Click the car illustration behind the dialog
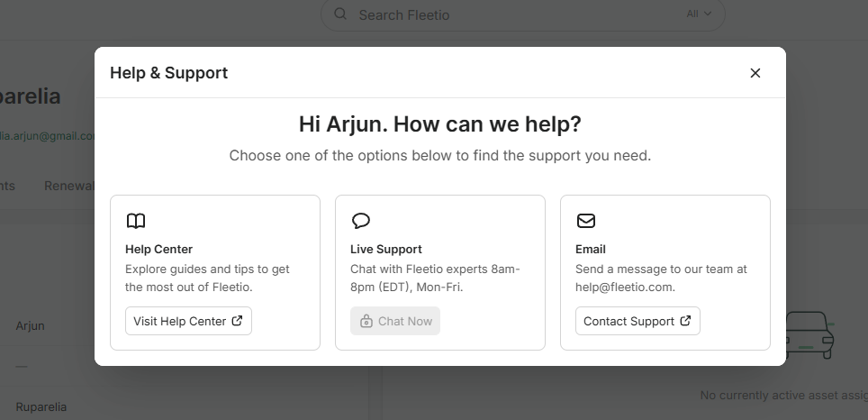The image size is (868, 420). point(810,335)
